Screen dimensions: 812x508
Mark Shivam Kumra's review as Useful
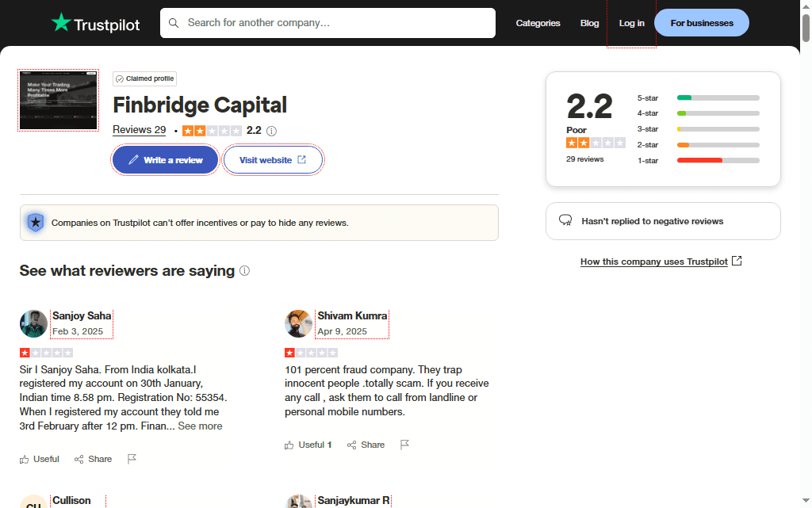pos(308,445)
